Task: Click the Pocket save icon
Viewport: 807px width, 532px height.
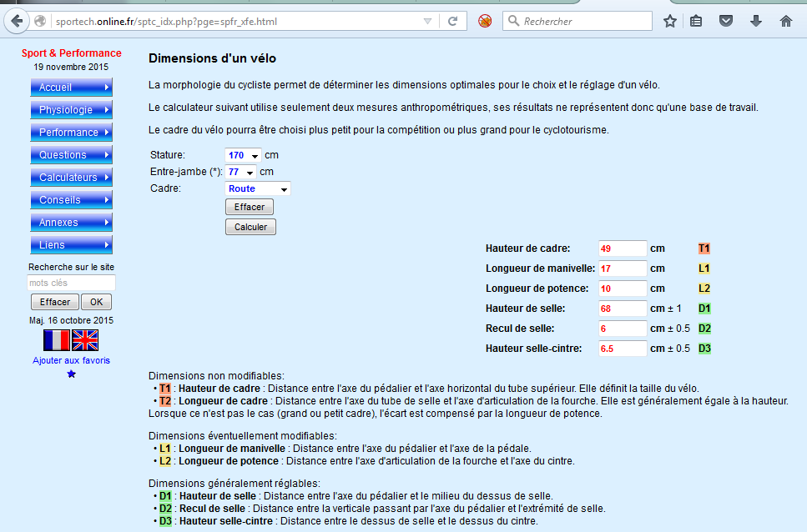Action: [x=726, y=21]
